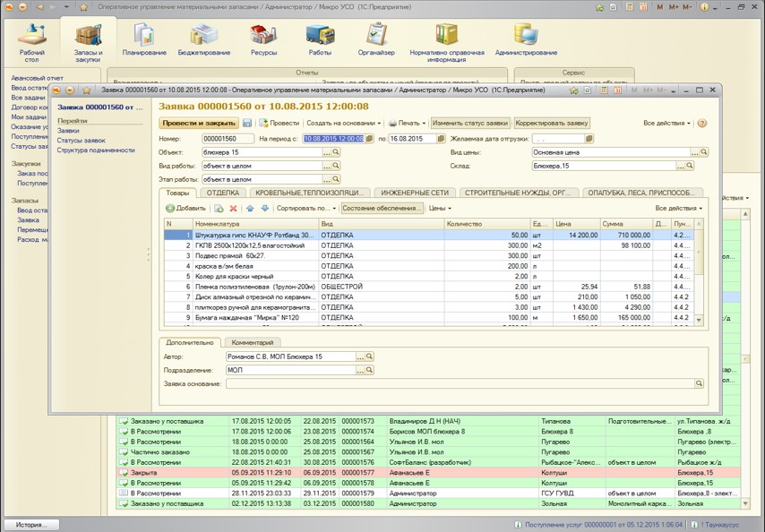This screenshot has width=765, height=532.
Task: Open calendar for Желаемая дата отгрузки
Action: pyautogui.click(x=589, y=139)
